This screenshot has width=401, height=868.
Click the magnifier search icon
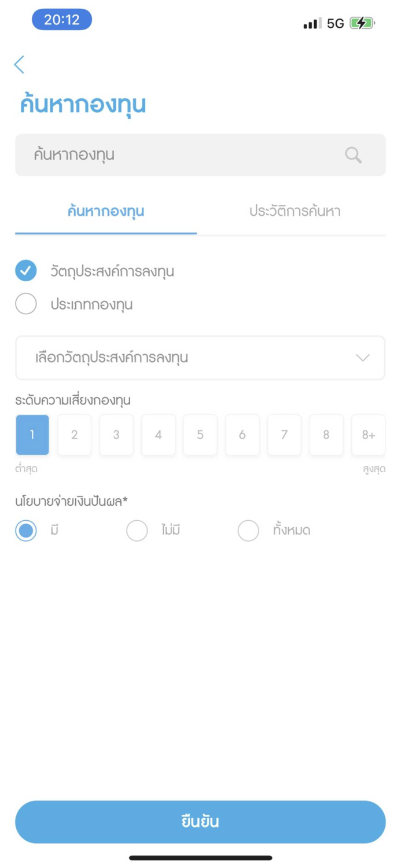(353, 155)
